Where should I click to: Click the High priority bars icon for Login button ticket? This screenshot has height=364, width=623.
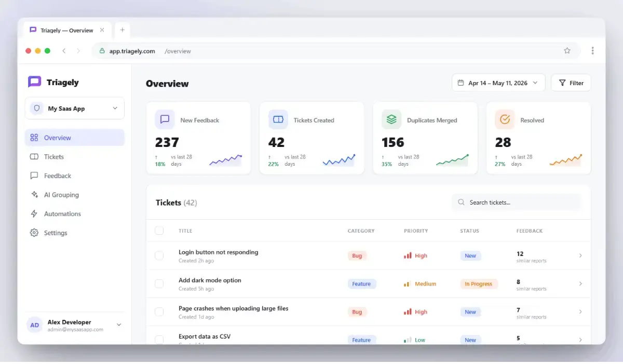tap(408, 255)
